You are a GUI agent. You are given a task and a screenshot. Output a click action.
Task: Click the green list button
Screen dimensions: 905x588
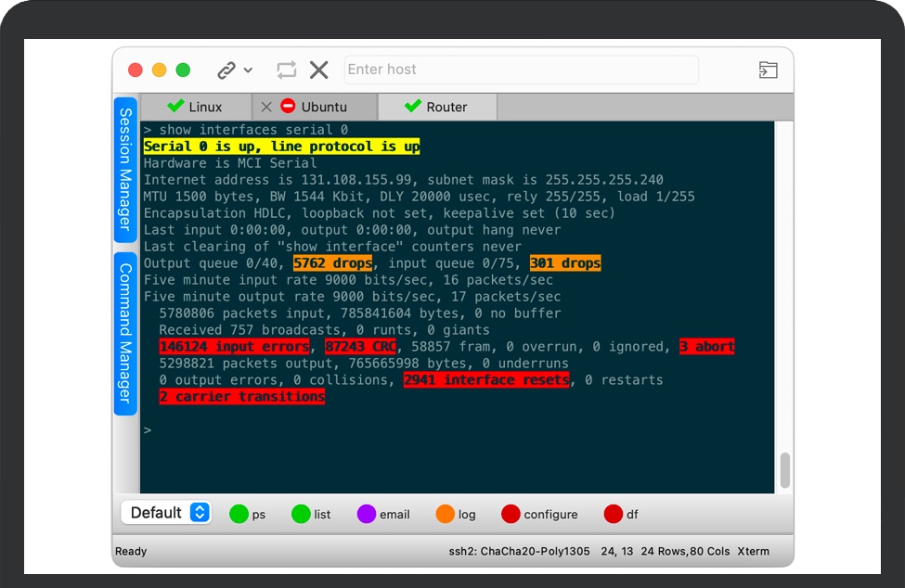(311, 514)
